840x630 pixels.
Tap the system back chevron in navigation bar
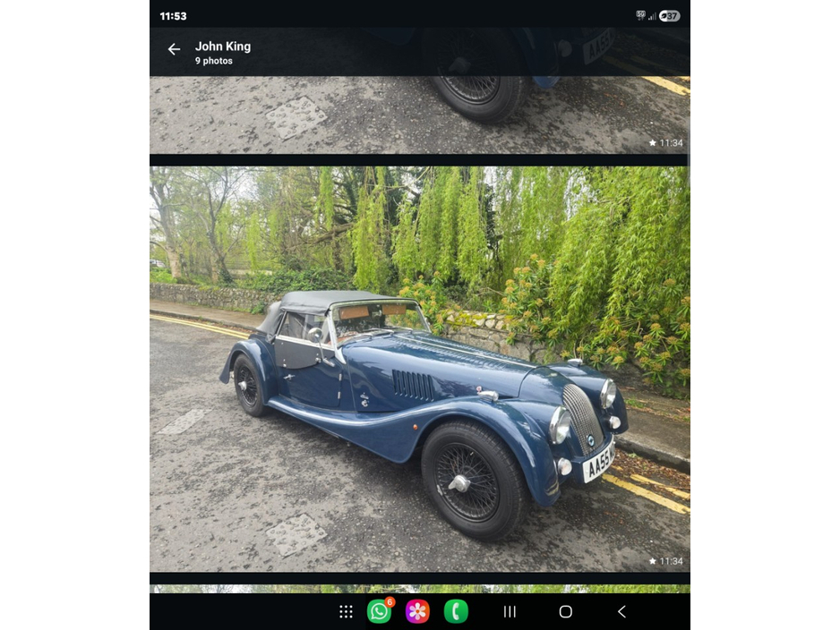(621, 611)
